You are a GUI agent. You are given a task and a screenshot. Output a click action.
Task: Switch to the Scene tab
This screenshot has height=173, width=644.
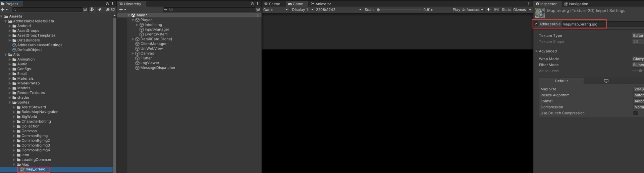pyautogui.click(x=272, y=4)
